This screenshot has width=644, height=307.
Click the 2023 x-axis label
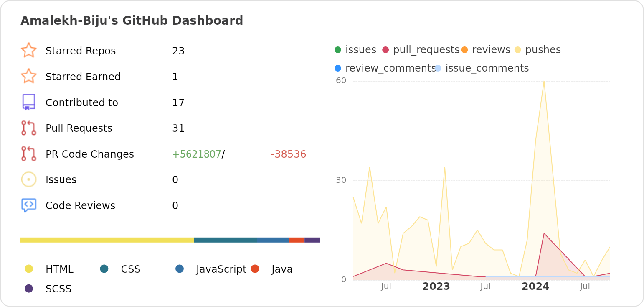coord(436,287)
